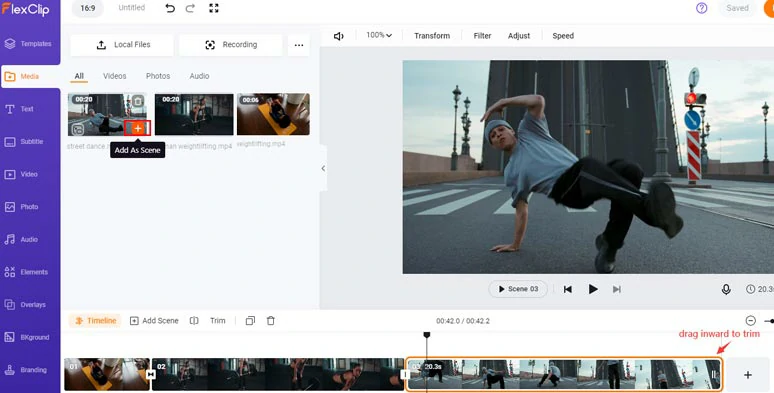Zoom out the timeline with minus icon
The width and height of the screenshot is (774, 393).
750,321
